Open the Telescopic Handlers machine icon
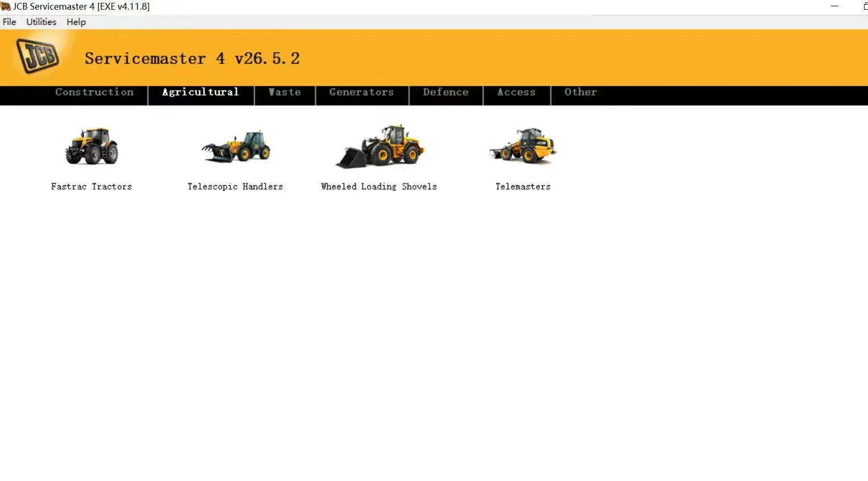This screenshot has width=868, height=481. click(x=235, y=146)
